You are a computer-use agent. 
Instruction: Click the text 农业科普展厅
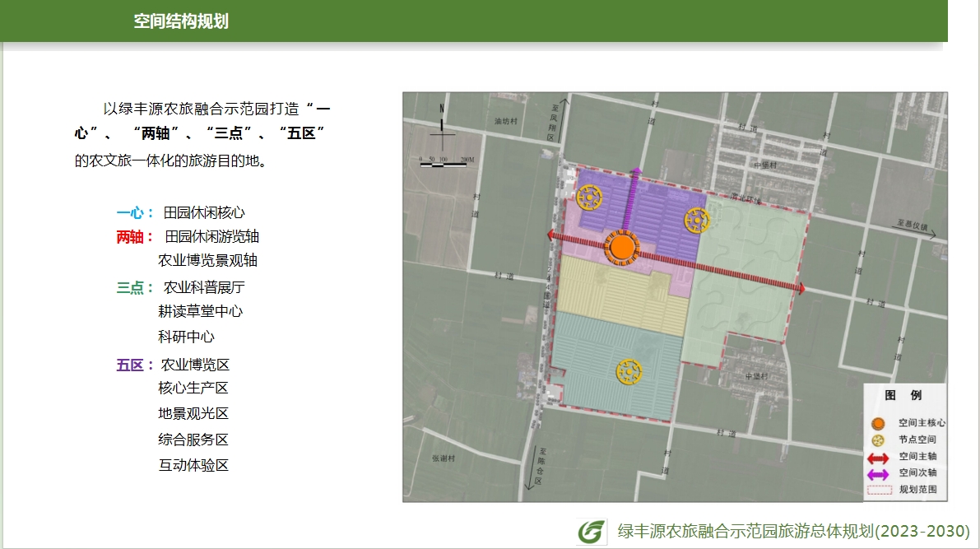click(204, 287)
